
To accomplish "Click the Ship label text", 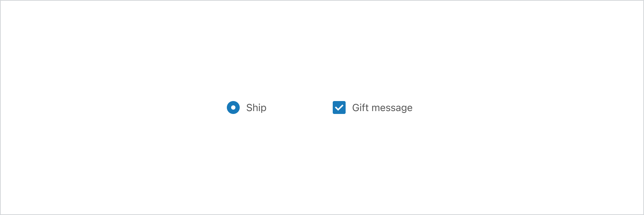I will coord(256,107).
